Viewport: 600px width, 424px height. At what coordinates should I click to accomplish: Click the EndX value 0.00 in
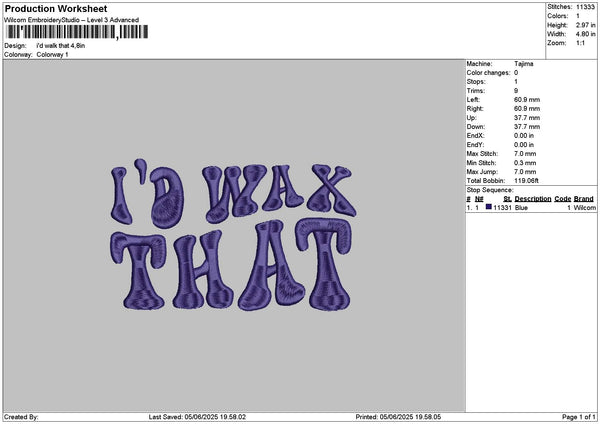point(524,135)
